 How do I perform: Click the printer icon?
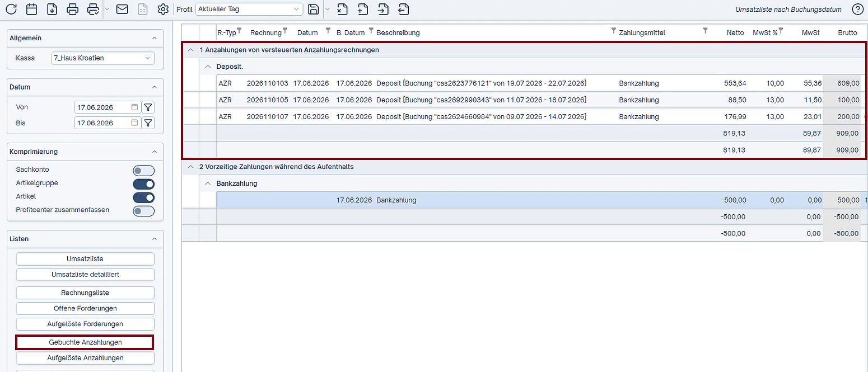pos(72,9)
